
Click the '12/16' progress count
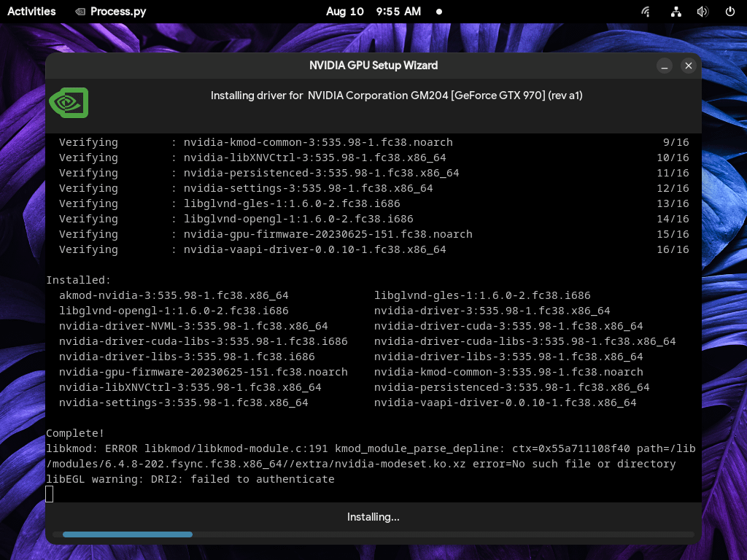point(673,188)
